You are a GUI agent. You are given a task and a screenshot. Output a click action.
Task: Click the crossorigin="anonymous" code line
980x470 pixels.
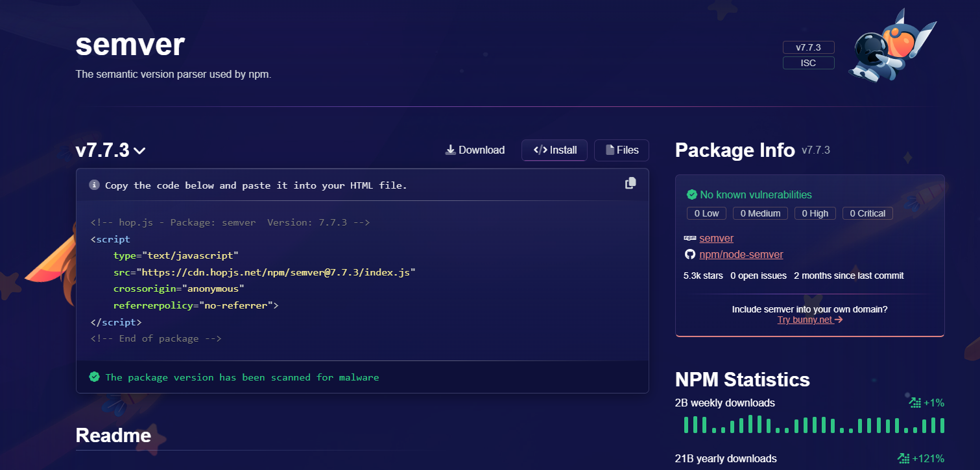click(179, 288)
